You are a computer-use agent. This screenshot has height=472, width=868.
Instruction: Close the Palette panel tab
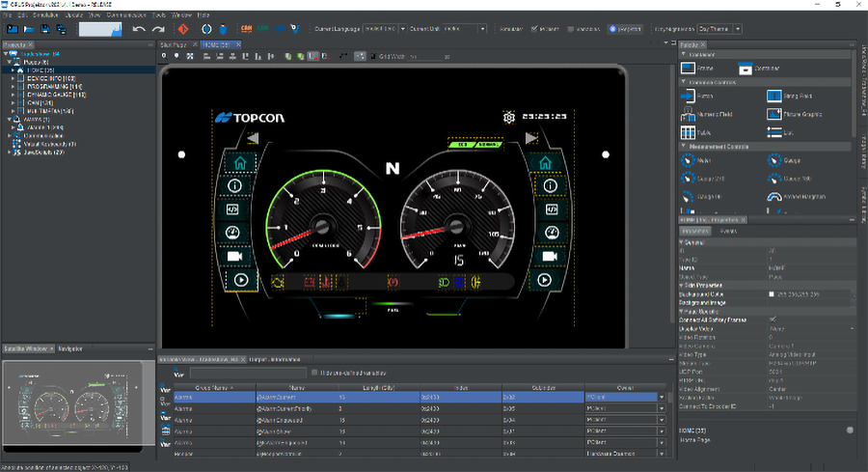pos(703,44)
